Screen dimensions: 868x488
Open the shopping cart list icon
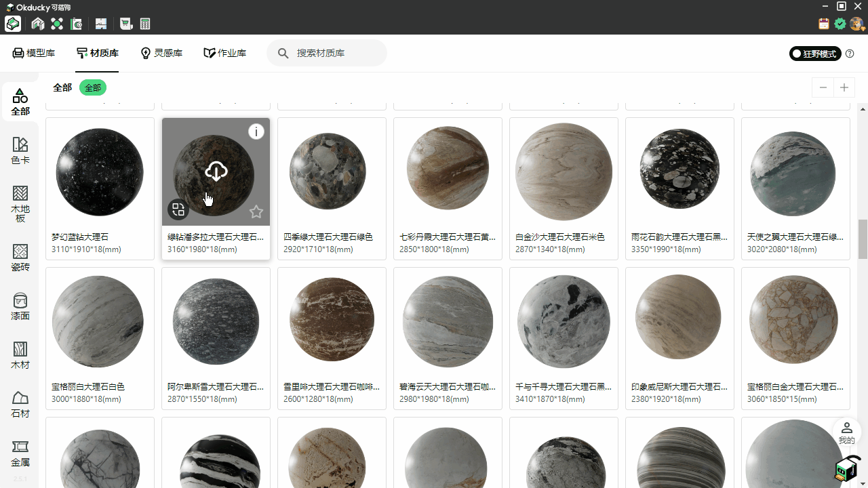(x=125, y=24)
